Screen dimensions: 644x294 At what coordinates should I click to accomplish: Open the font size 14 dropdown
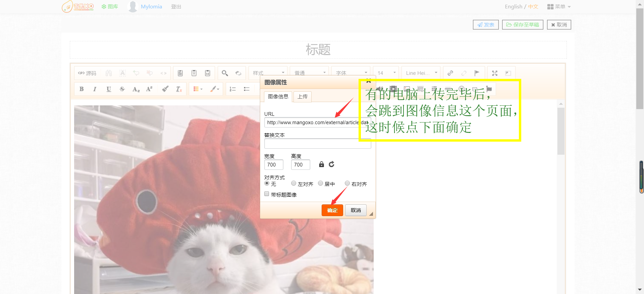tap(386, 73)
